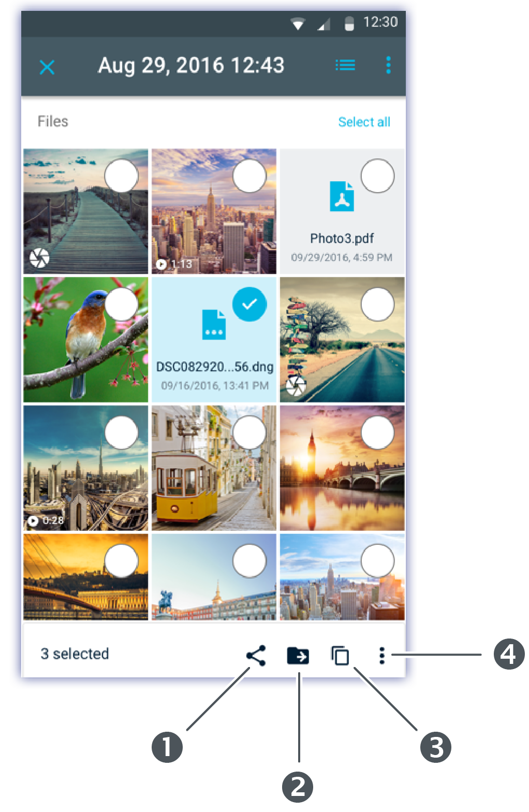This screenshot has width=529, height=812.
Task: Tap the DSC082920...56.dng file icon
Action: click(x=214, y=325)
